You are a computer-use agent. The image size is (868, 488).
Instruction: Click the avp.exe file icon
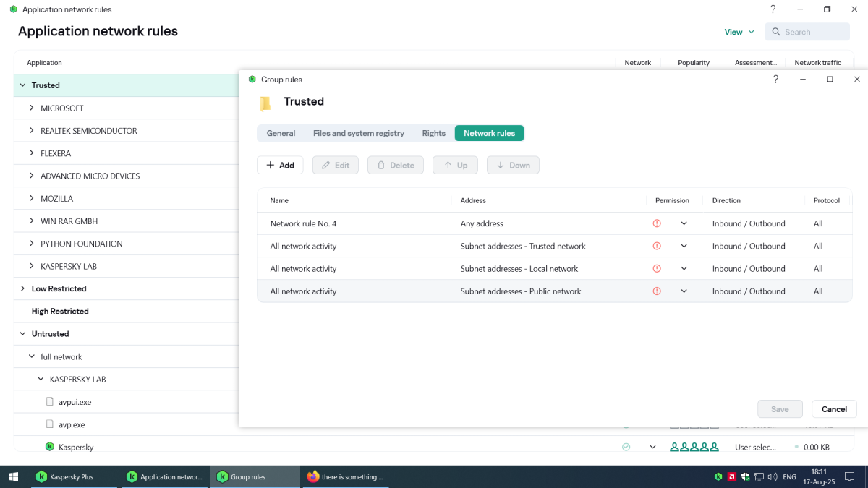(x=50, y=424)
